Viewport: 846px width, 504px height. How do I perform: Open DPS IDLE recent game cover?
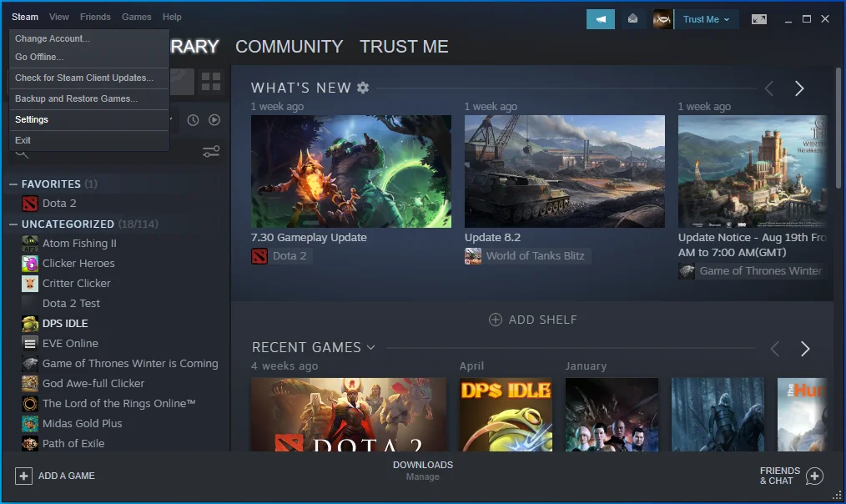click(x=506, y=415)
